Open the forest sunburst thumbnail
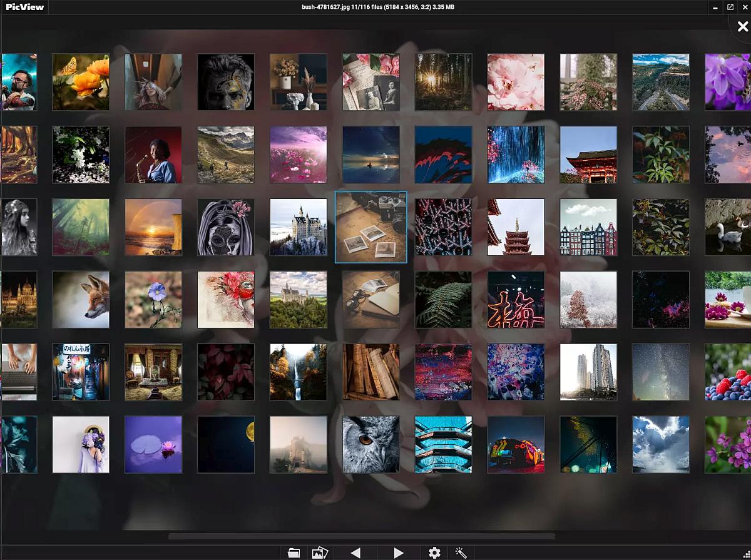The height and width of the screenshot is (560, 751). [444, 82]
